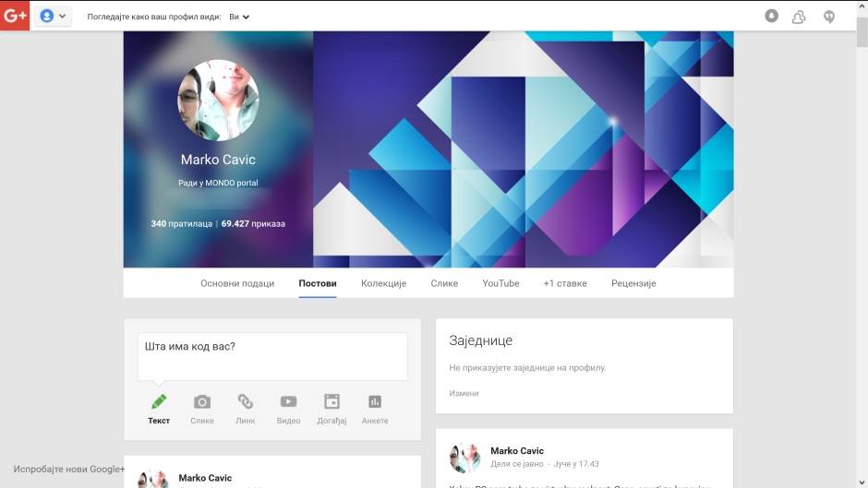
Task: Click the Испробајте нови Google+ link
Action: pos(68,469)
